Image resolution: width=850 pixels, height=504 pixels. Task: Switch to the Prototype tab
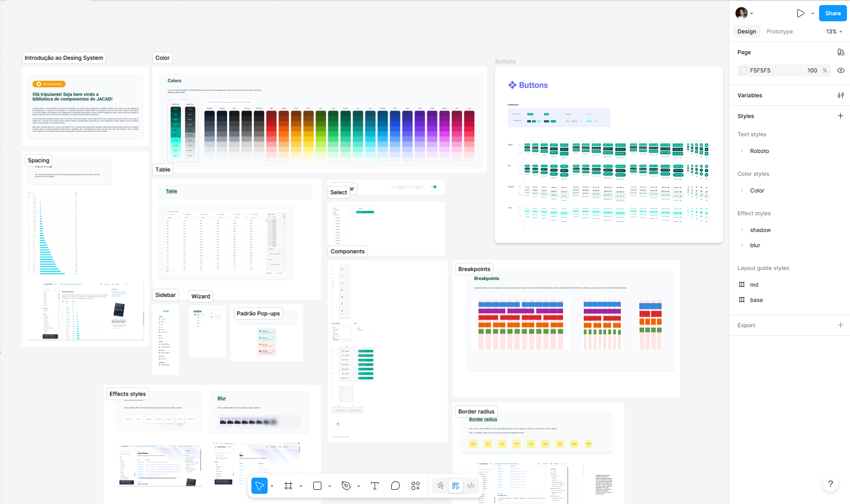click(x=779, y=31)
